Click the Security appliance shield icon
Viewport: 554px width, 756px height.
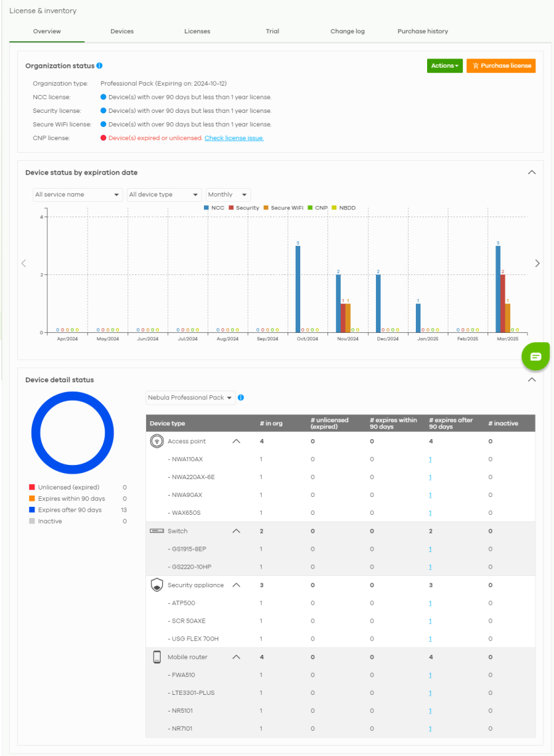point(157,585)
